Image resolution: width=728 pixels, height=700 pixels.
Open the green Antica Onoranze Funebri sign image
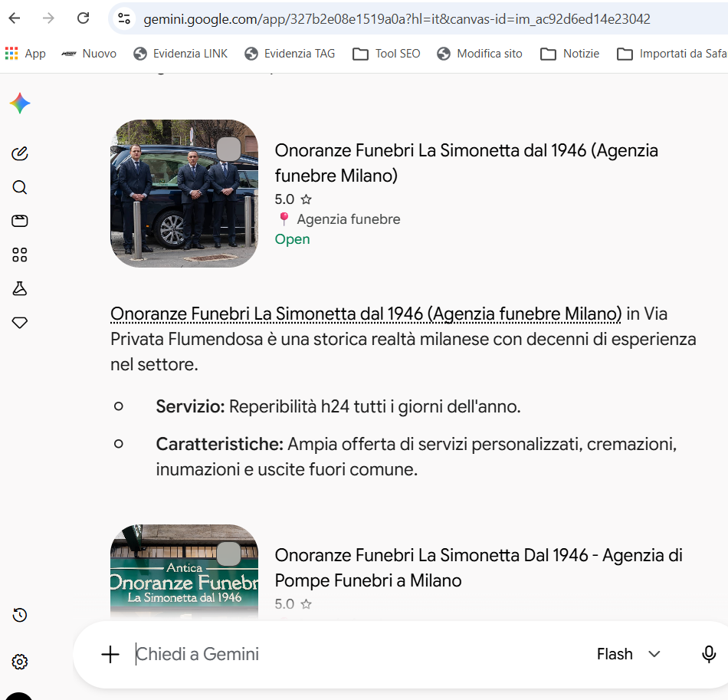coord(185,571)
